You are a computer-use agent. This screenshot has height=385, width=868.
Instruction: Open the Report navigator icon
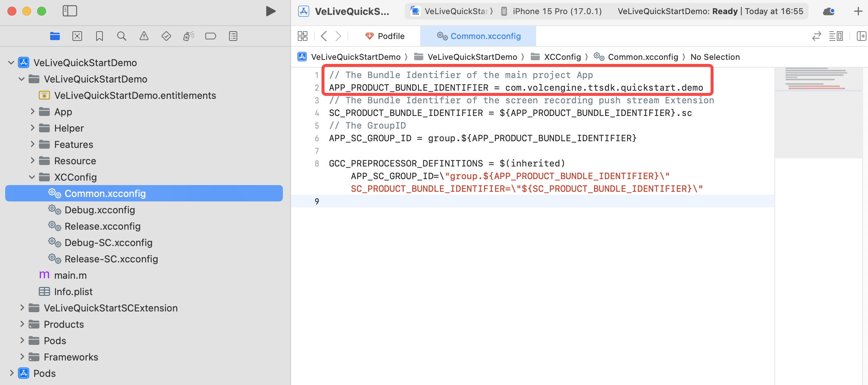coord(233,36)
